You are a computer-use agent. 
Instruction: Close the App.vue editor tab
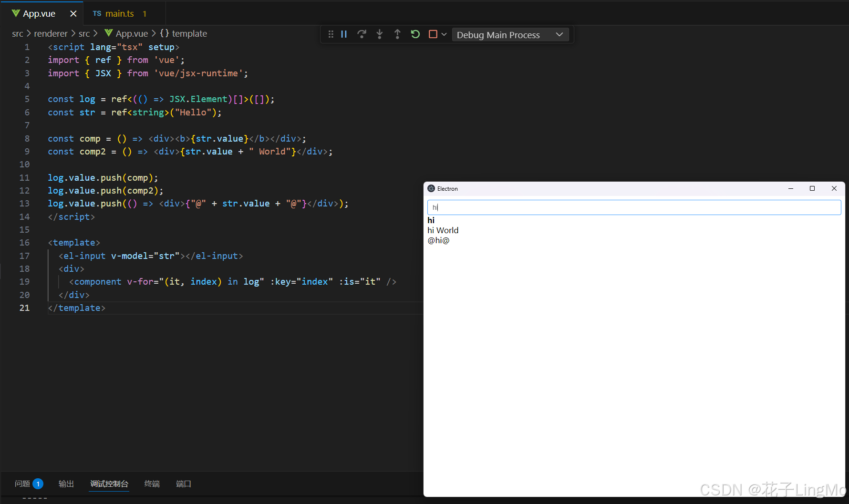pos(73,14)
